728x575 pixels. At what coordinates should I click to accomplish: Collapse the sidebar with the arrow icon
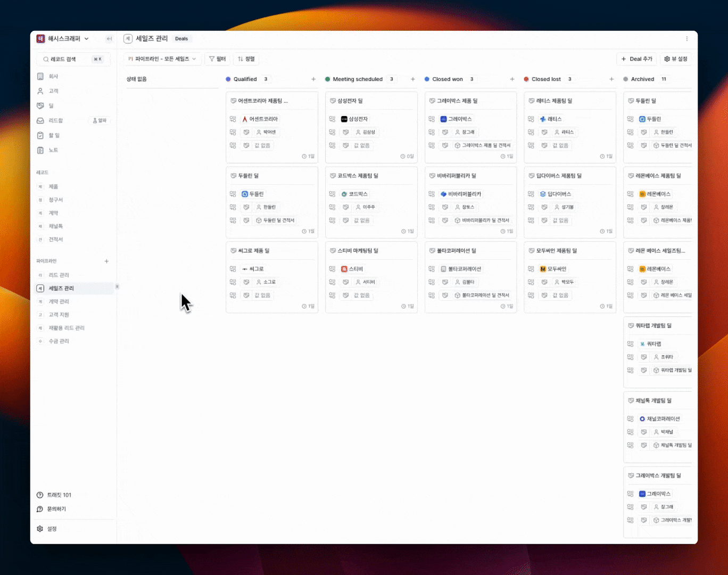[109, 39]
